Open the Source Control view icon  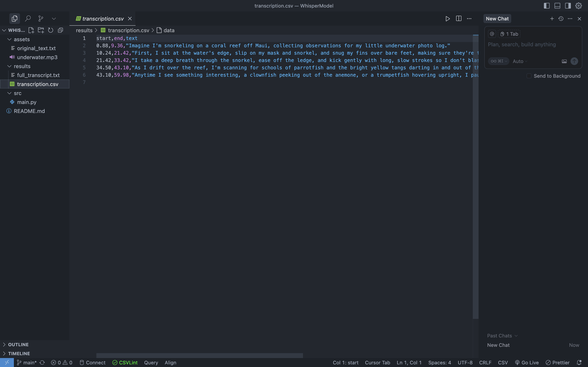point(41,18)
